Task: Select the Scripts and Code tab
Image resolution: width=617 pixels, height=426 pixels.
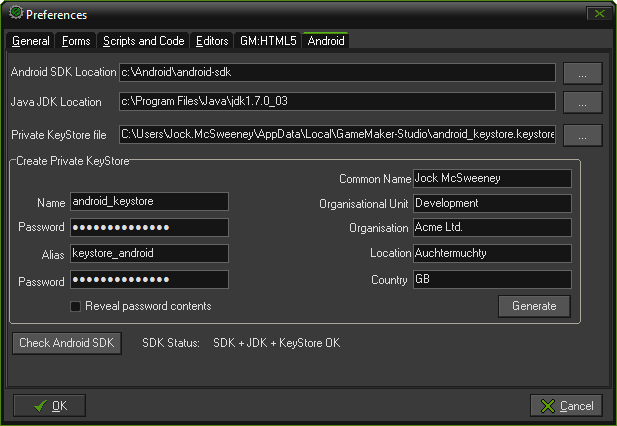Action: [x=143, y=41]
